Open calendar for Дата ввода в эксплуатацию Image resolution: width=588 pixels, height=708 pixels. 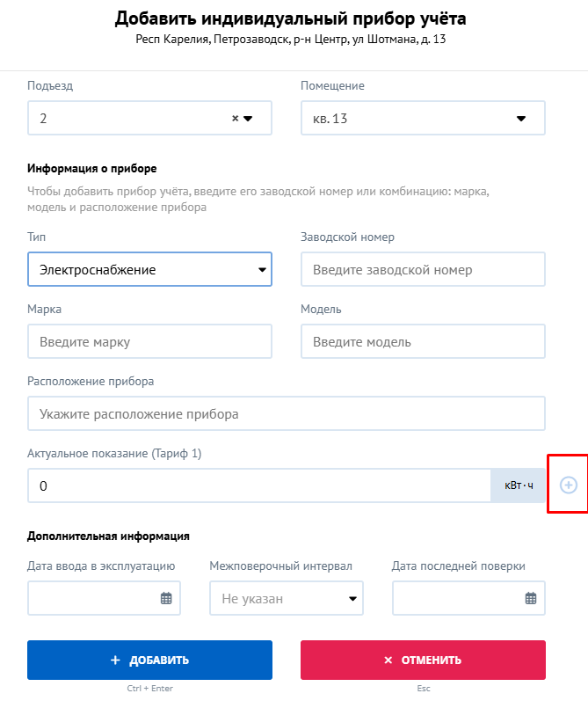tap(166, 598)
